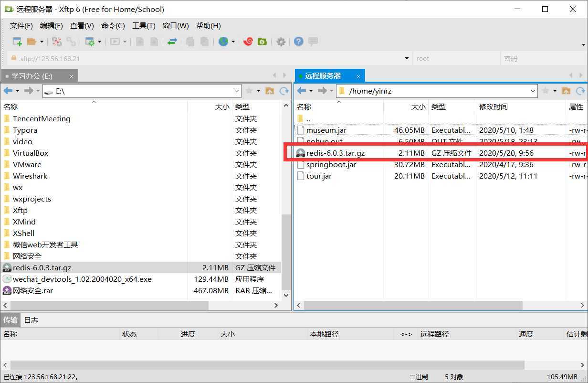This screenshot has height=383, width=588.
Task: Open the 帮助(H) menu
Action: (209, 26)
